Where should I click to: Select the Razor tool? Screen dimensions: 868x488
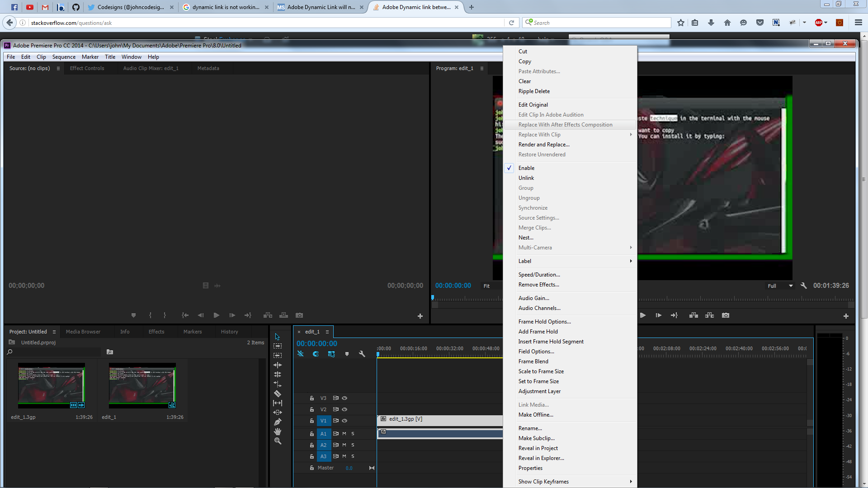pos(278,394)
